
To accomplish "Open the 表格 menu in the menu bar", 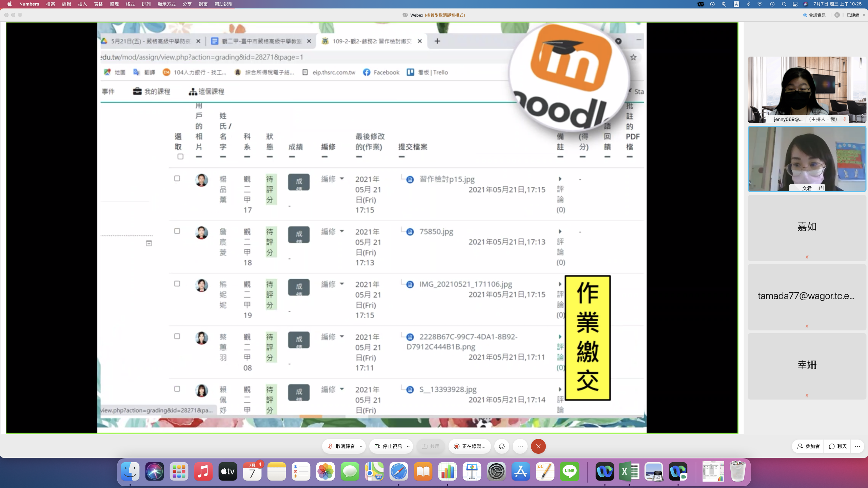I will pos(98,4).
